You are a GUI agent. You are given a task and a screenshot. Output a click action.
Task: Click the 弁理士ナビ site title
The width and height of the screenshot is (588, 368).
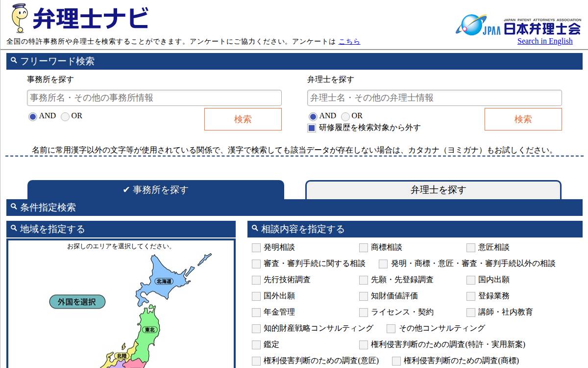[x=90, y=19]
